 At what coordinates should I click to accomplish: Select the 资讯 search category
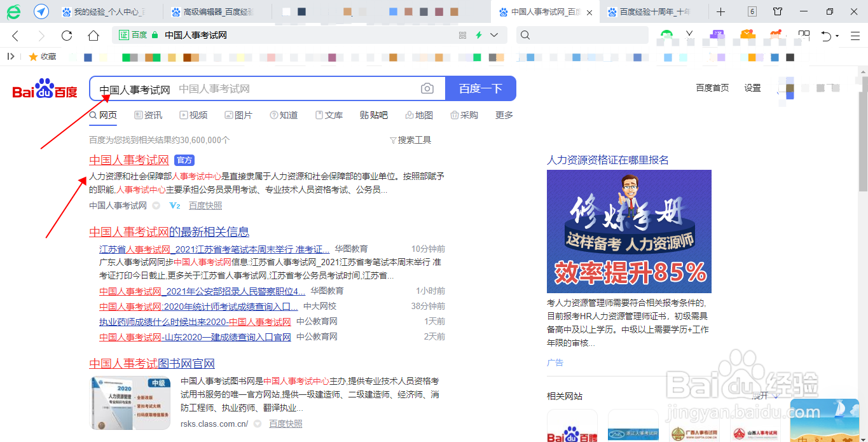click(x=148, y=115)
